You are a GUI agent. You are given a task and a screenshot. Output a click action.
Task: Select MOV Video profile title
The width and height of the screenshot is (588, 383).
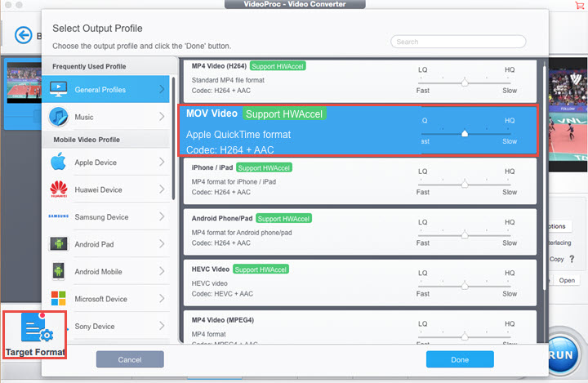pos(212,114)
